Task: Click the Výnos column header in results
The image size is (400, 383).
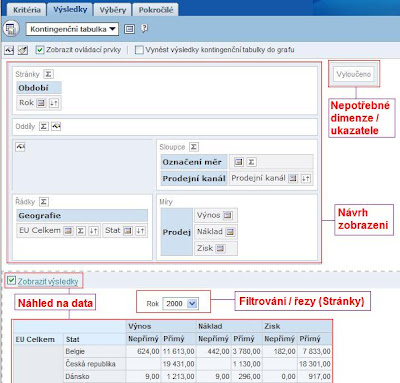Action: [161, 326]
